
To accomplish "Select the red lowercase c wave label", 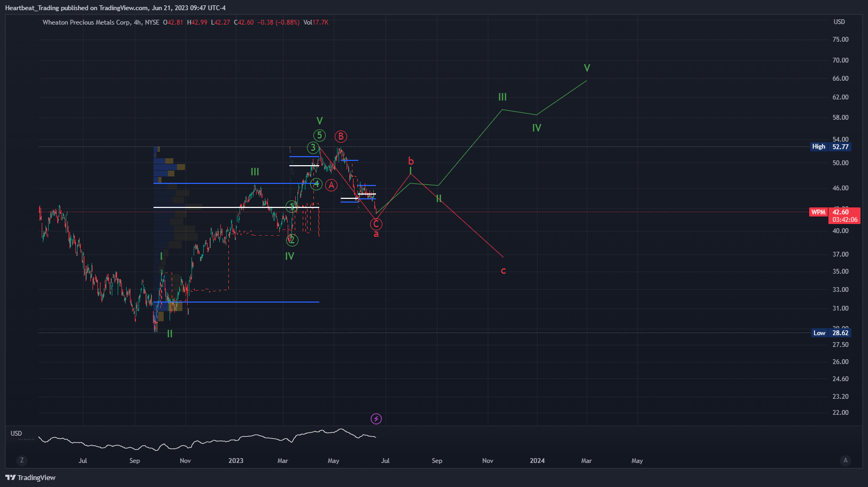I will pos(503,270).
